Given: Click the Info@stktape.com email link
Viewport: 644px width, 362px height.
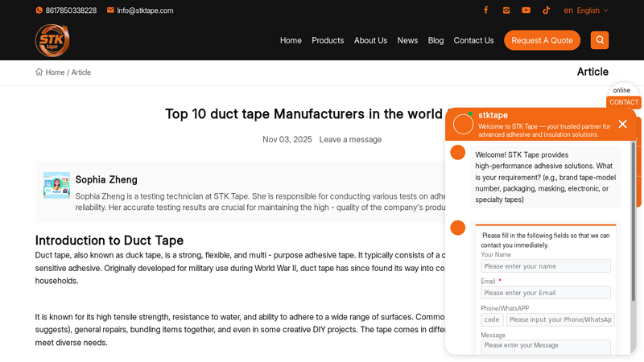Looking at the screenshot, I should 145,10.
